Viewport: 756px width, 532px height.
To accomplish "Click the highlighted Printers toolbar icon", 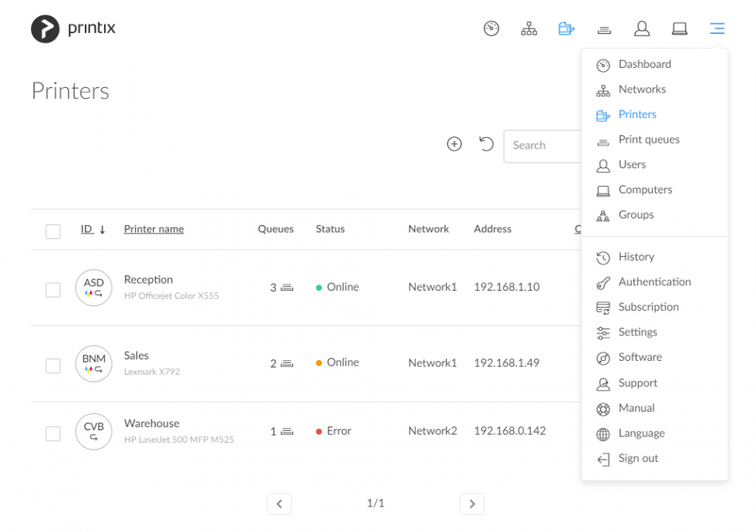I will point(567,28).
